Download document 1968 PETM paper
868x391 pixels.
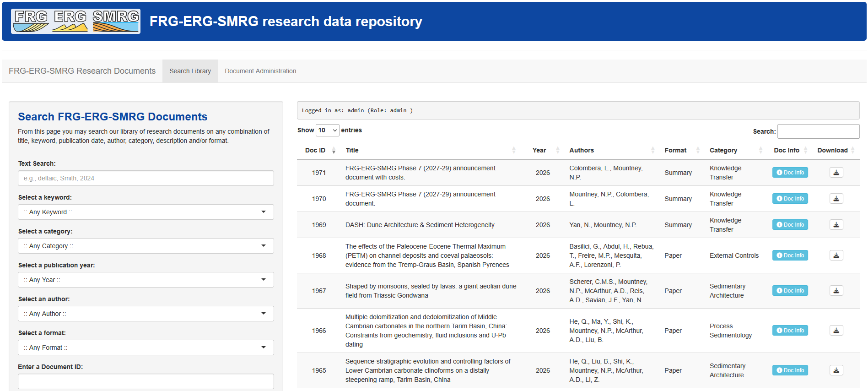click(x=836, y=255)
